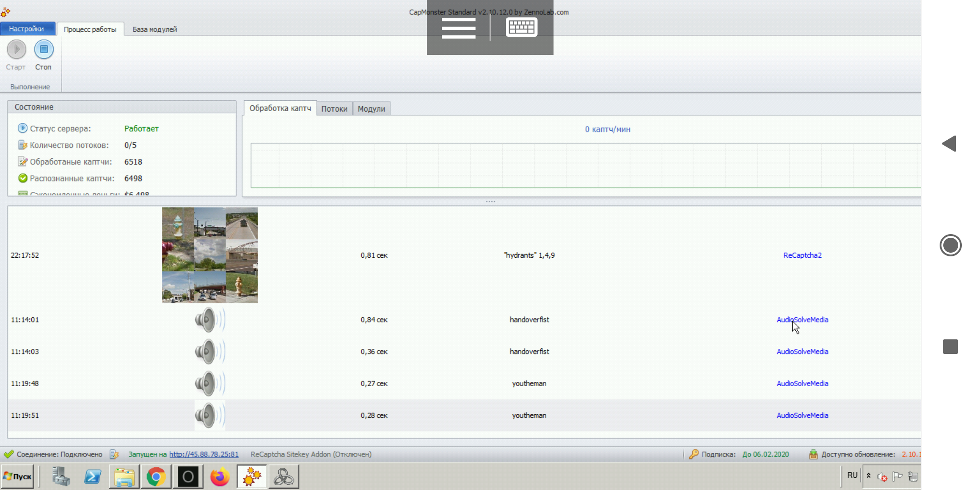Image resolution: width=980 pixels, height=490 pixels.
Task: Click the Стоп stop button icon
Action: (x=44, y=49)
